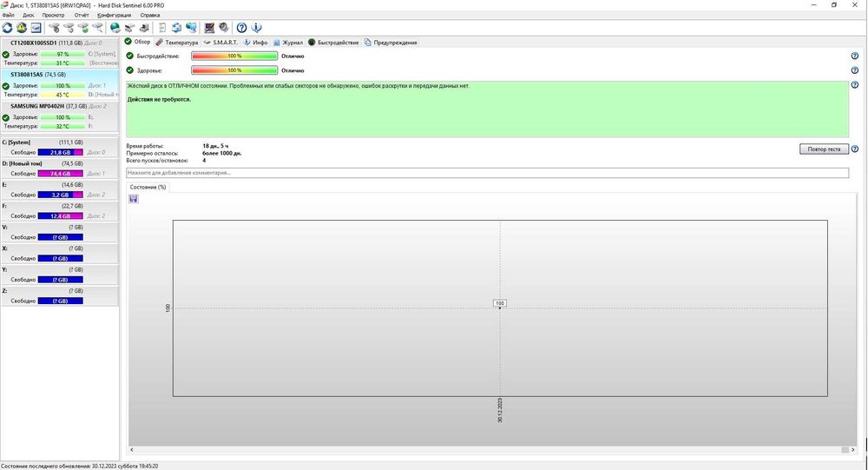This screenshot has width=868, height=470.
Task: Click the 30.12.2023 date label under chart
Action: point(500,411)
